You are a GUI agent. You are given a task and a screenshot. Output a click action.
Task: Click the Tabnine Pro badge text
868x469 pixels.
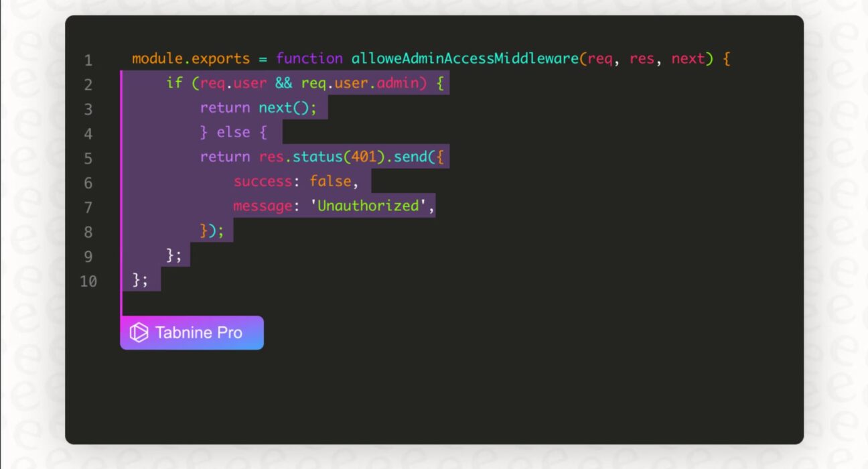point(198,333)
